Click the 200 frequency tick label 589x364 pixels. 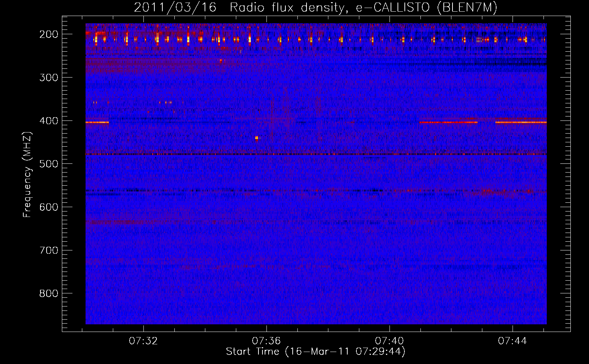[x=49, y=34]
